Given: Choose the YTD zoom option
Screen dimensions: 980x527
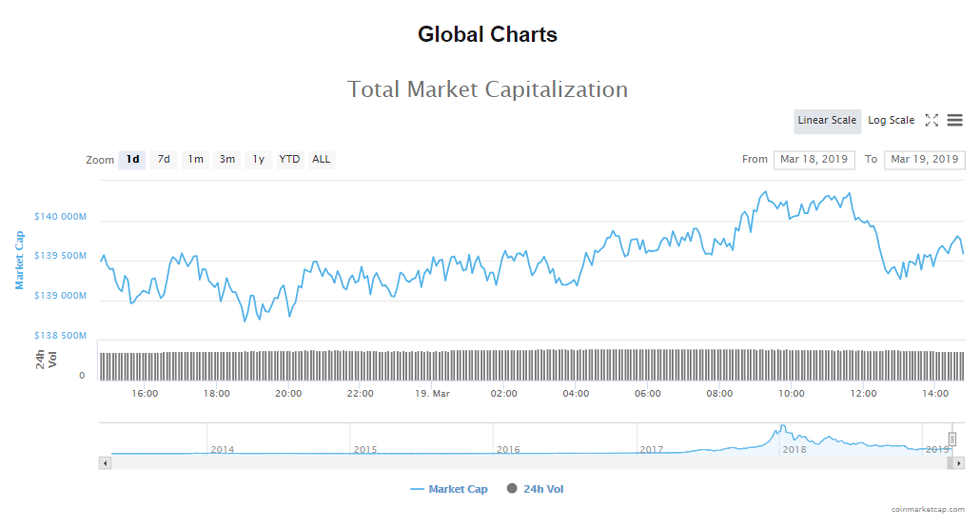Looking at the screenshot, I should tap(289, 160).
